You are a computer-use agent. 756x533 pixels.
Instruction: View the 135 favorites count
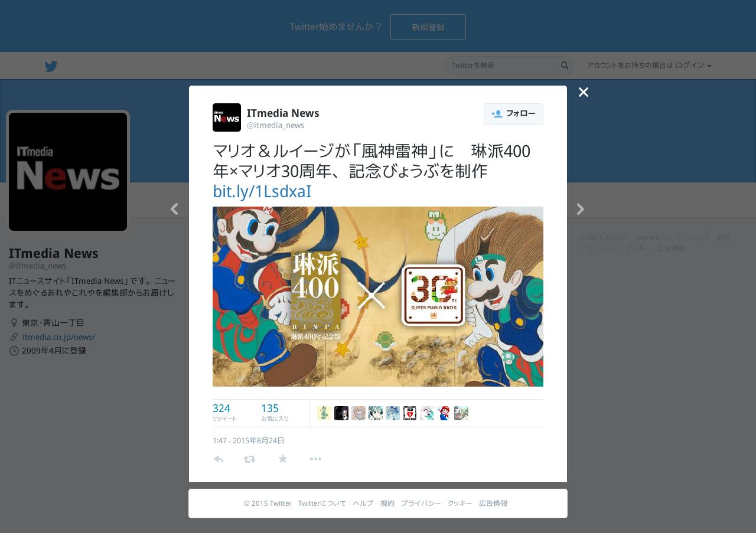[275, 413]
